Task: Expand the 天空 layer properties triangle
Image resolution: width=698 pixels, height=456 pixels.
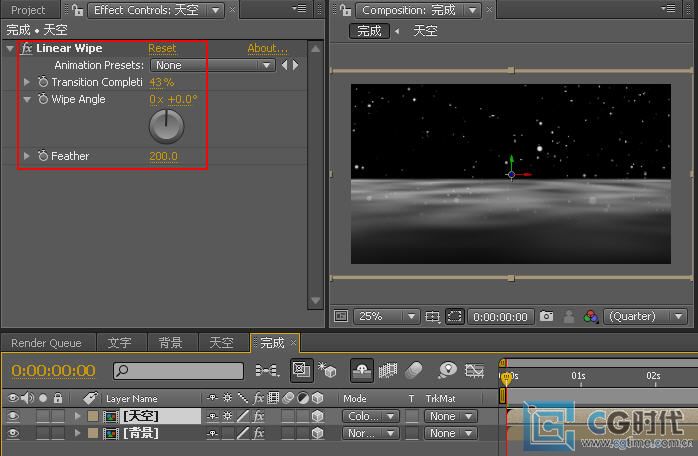Action: 77,416
